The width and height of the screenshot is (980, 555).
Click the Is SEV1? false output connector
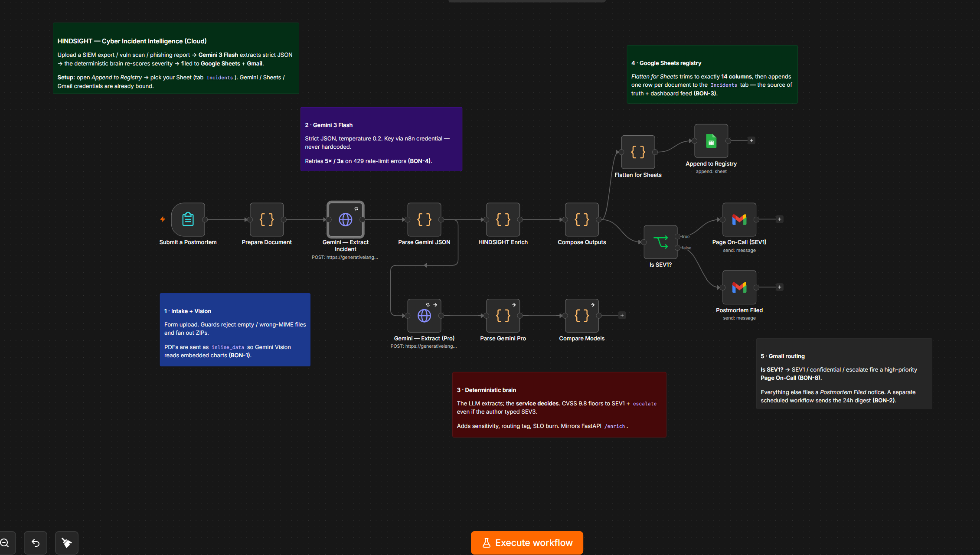(677, 248)
